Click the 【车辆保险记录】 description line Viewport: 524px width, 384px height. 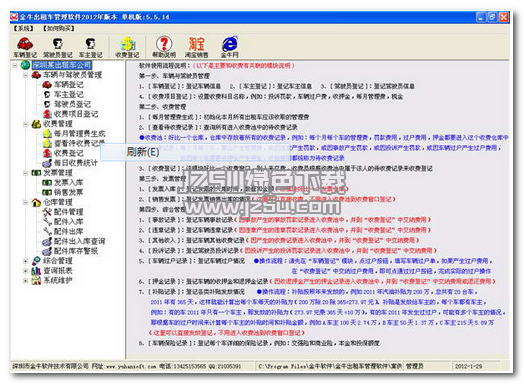[x=259, y=343]
